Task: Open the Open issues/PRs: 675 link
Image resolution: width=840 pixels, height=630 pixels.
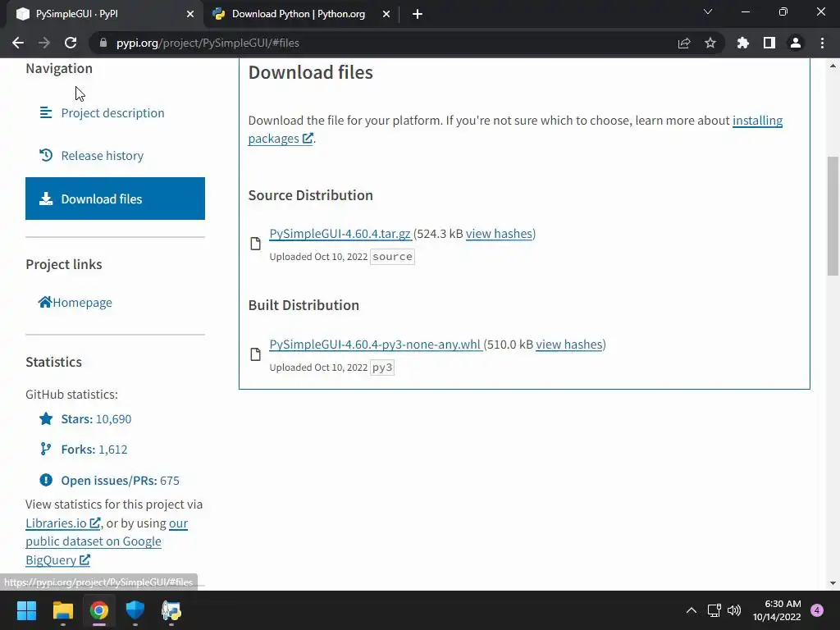Action: click(x=120, y=481)
